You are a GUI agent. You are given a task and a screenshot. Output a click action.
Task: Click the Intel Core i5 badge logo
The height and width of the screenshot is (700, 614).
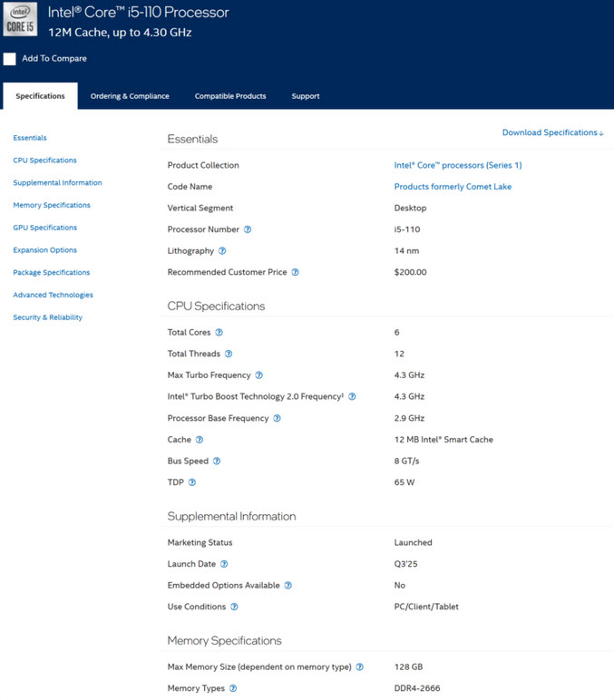coord(20,19)
